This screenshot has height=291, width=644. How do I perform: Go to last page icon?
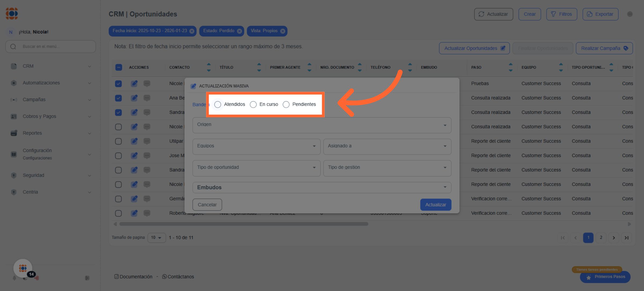(626, 238)
